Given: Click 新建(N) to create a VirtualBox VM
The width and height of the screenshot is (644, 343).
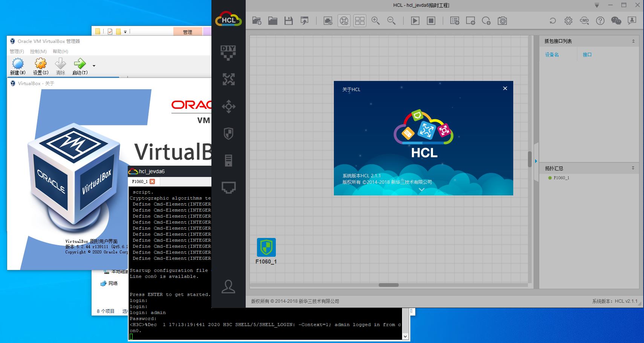Looking at the screenshot, I should click(18, 67).
